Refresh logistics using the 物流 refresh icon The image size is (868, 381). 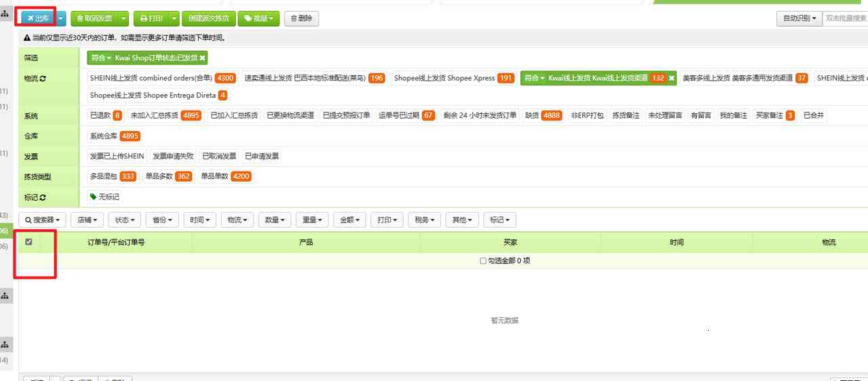(43, 79)
